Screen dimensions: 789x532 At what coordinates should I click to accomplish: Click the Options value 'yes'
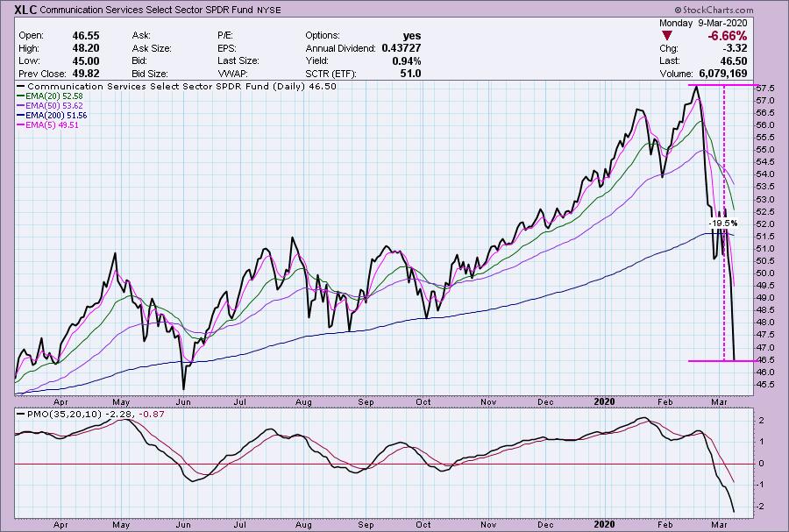[412, 36]
